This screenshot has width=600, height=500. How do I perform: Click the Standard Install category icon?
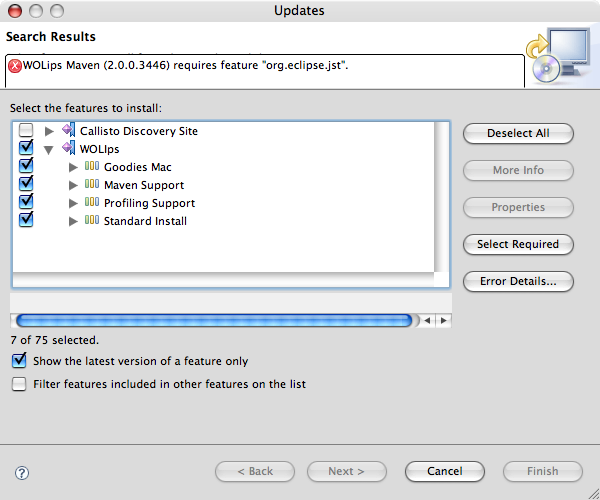(x=92, y=220)
